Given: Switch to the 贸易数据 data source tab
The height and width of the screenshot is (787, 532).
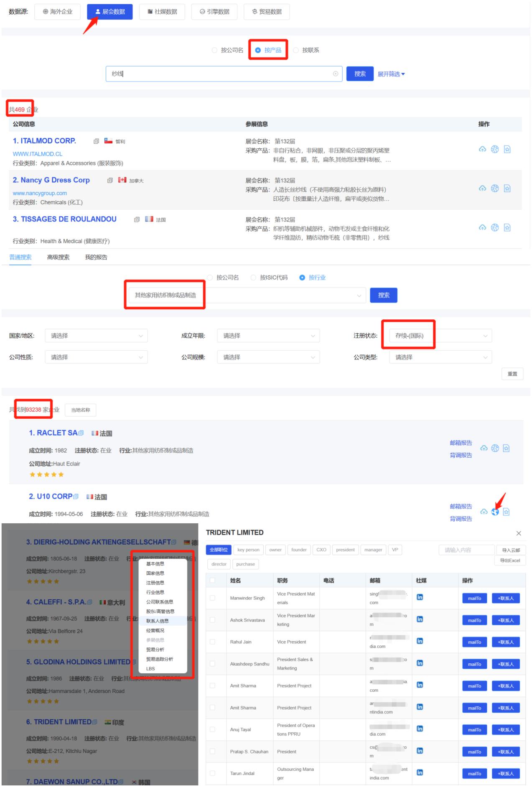Looking at the screenshot, I should tap(266, 12).
